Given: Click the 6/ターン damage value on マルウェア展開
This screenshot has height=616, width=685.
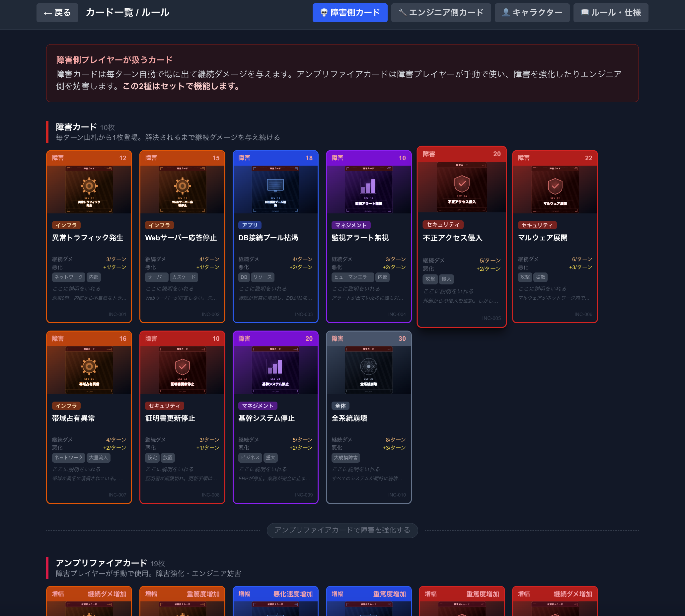Looking at the screenshot, I should click(x=582, y=259).
